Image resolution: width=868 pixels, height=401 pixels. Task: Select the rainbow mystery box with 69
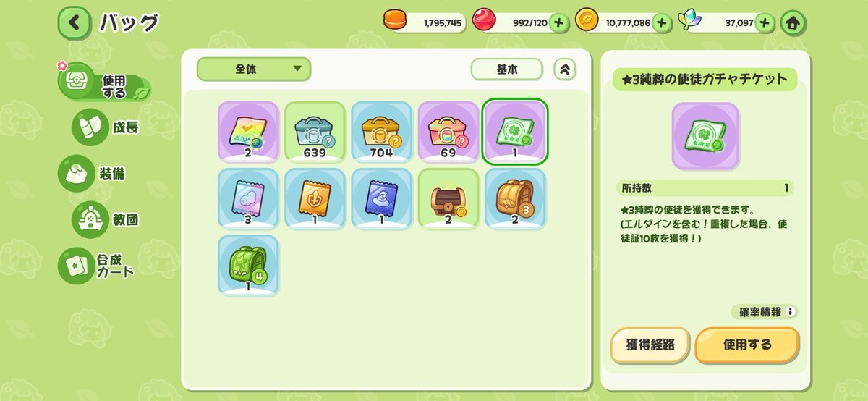point(448,132)
